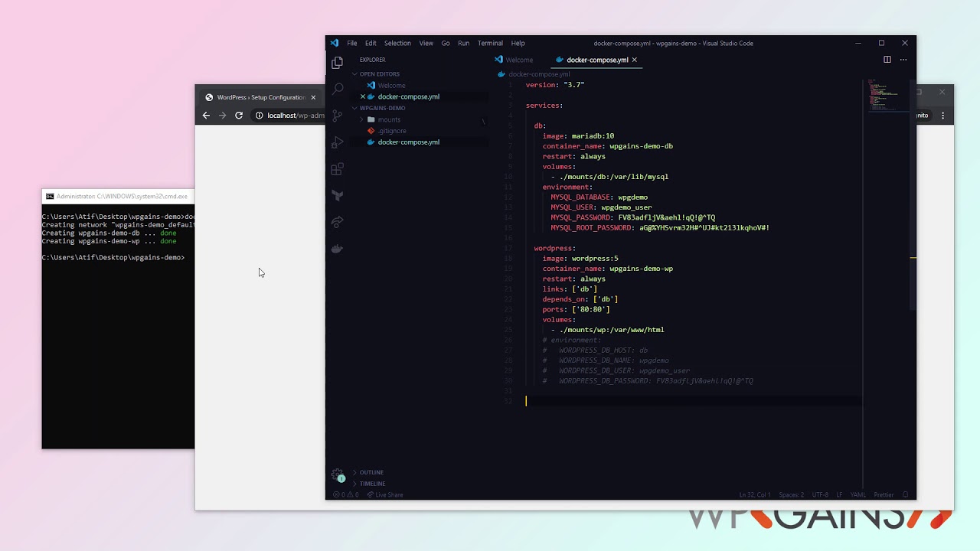The width and height of the screenshot is (980, 551).
Task: Open the File menu
Action: (x=352, y=43)
